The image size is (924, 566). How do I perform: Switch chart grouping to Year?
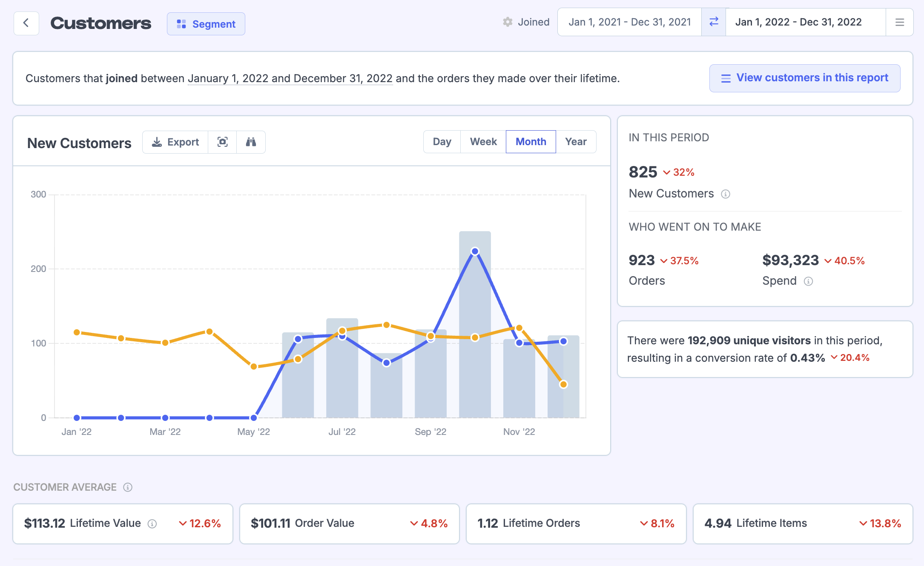click(x=576, y=142)
